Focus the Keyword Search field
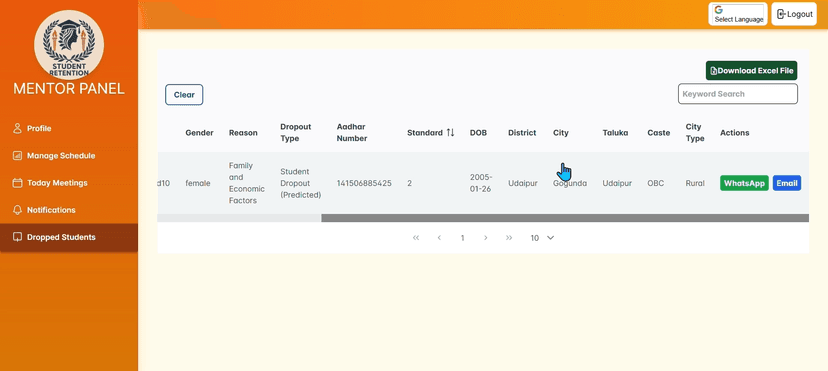Viewport: 828px width, 371px height. pyautogui.click(x=738, y=94)
